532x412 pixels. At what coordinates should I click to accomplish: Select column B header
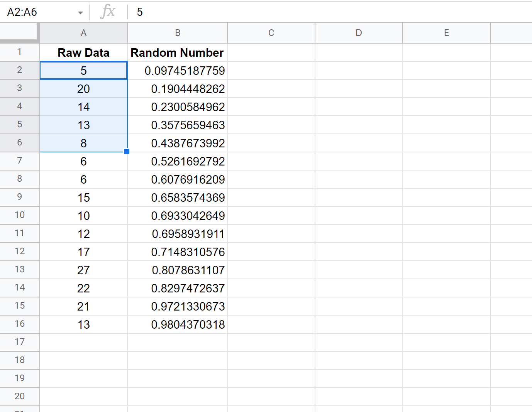pyautogui.click(x=178, y=33)
